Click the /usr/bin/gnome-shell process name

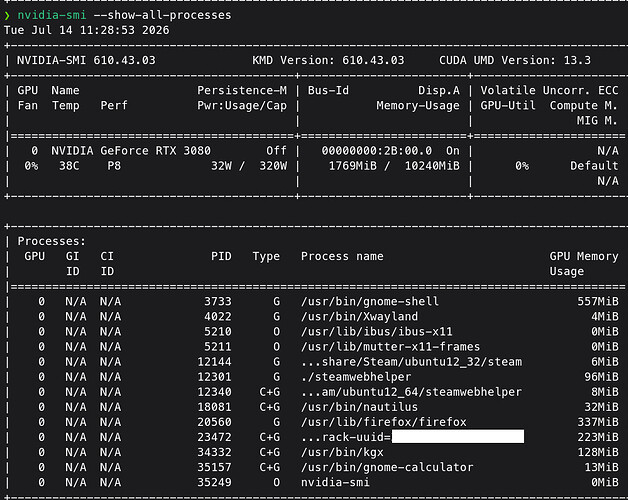(x=370, y=301)
